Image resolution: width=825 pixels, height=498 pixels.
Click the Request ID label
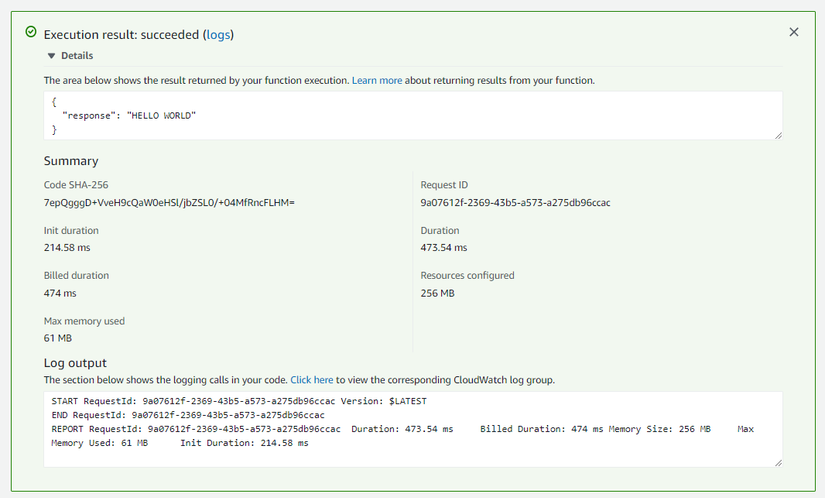(x=444, y=185)
